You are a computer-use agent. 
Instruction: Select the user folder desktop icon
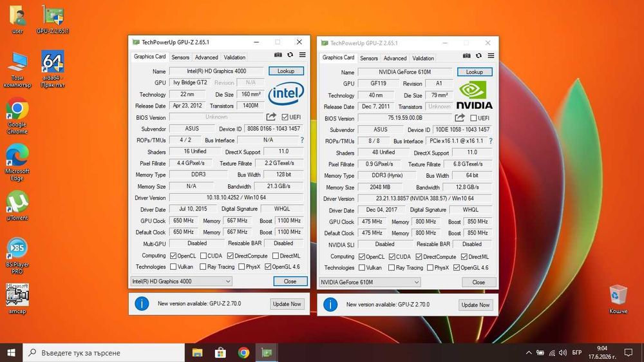17,20
